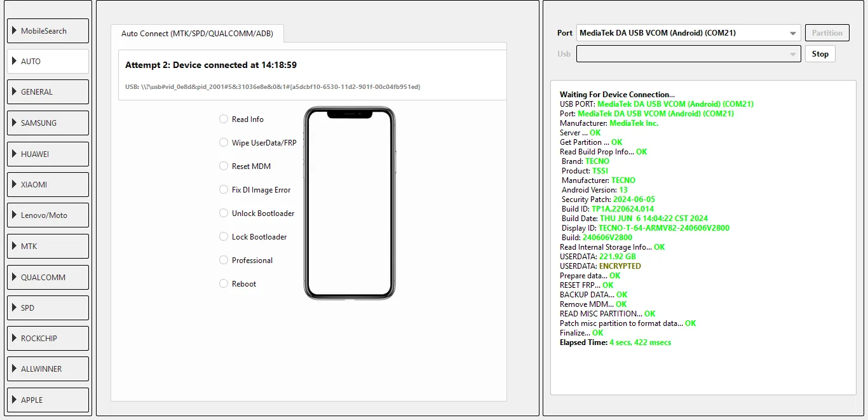Choose the Wipe UserData/FRP option
This screenshot has height=420, width=868.
click(x=224, y=142)
